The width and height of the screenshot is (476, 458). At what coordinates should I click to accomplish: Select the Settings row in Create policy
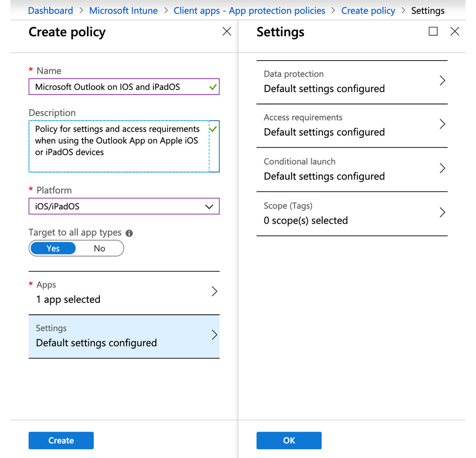tap(124, 336)
